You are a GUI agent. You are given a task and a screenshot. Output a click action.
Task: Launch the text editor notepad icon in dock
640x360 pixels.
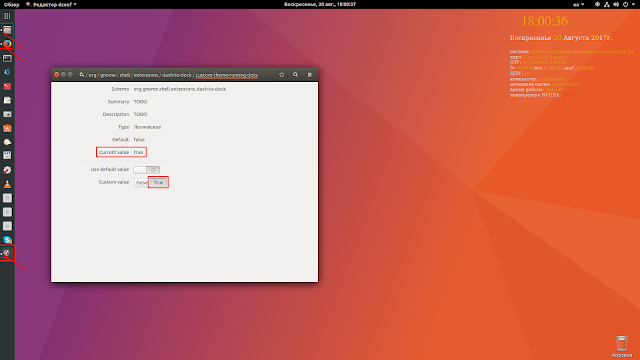tap(7, 100)
